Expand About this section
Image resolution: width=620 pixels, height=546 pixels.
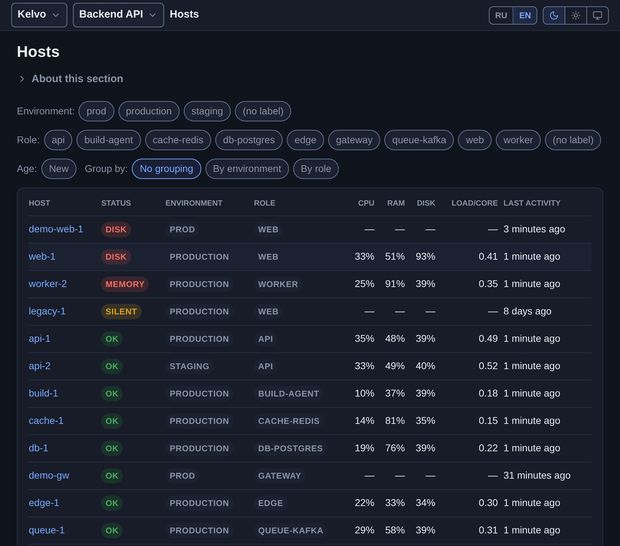pos(71,79)
